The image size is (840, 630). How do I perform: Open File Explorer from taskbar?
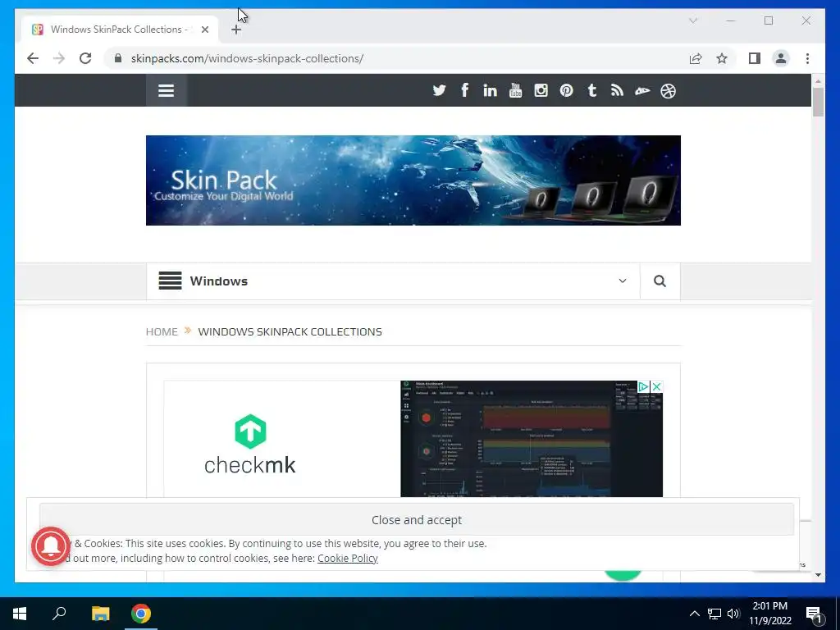(x=100, y=614)
